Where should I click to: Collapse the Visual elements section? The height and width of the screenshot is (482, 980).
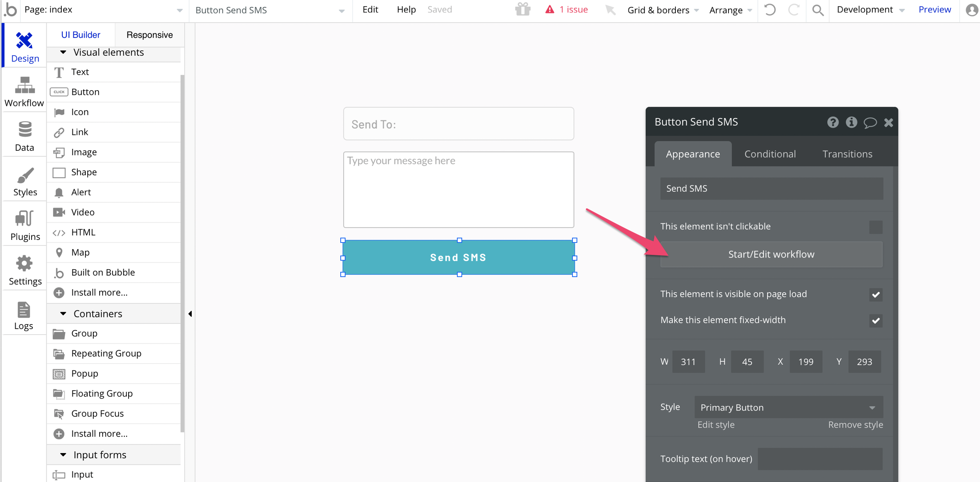point(63,52)
